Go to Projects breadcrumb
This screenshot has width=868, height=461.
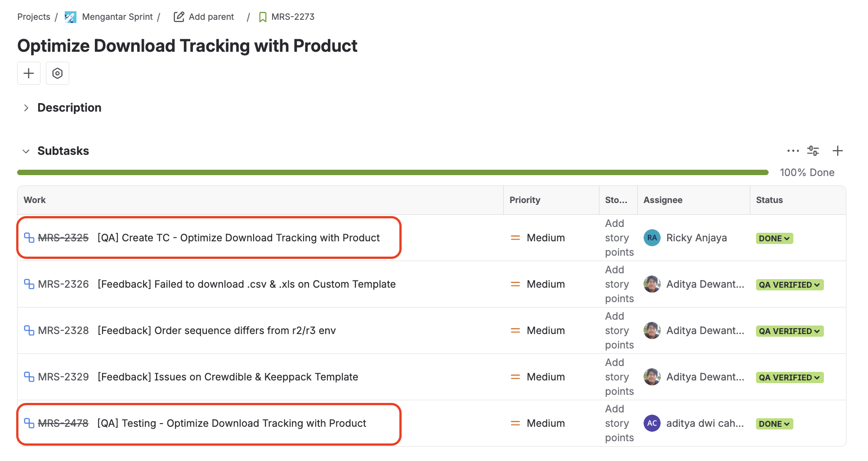coord(34,17)
